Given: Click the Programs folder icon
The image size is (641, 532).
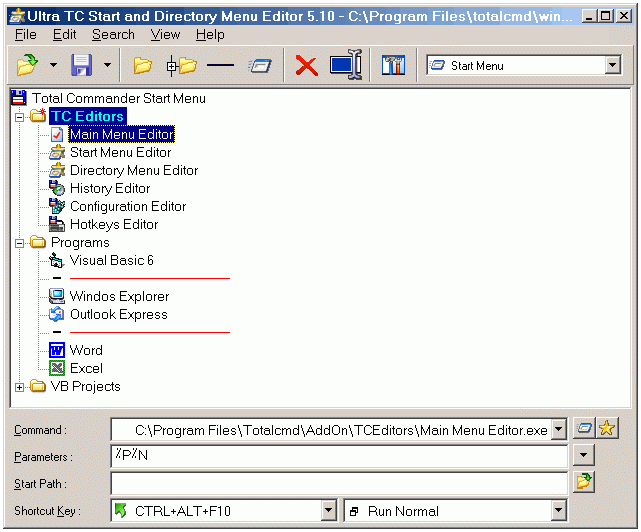Looking at the screenshot, I should (38, 242).
